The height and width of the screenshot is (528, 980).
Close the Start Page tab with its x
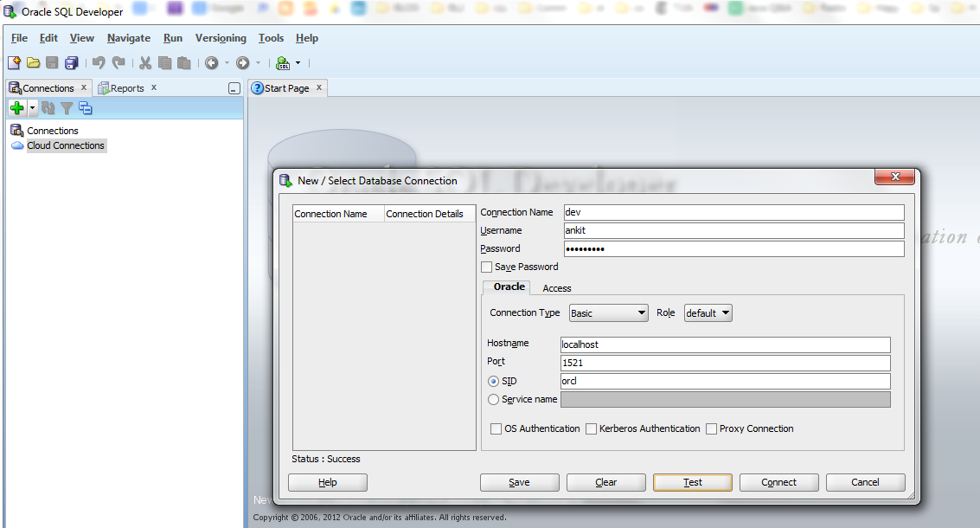click(x=319, y=87)
